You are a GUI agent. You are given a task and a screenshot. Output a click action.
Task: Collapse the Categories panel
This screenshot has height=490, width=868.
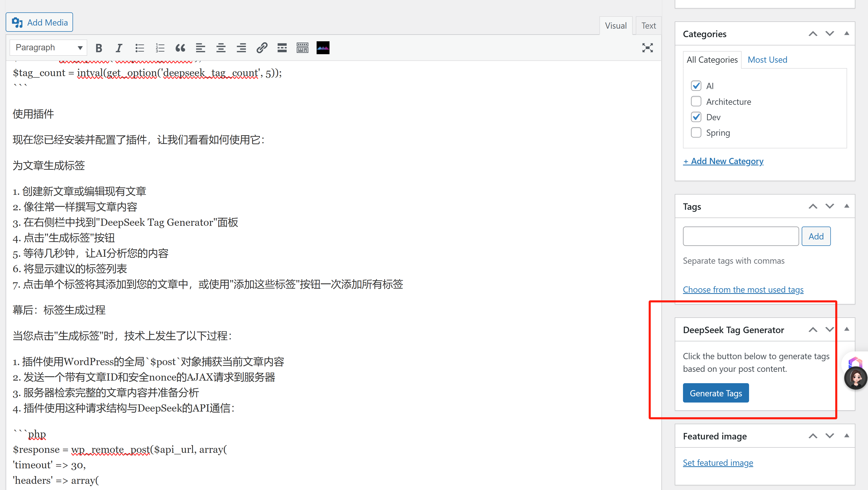tap(847, 33)
